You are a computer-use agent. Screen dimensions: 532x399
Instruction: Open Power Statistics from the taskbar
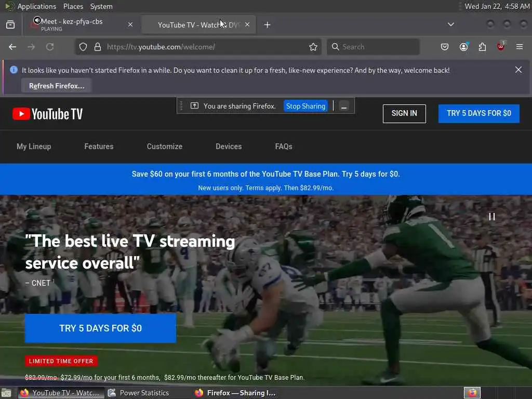138,393
